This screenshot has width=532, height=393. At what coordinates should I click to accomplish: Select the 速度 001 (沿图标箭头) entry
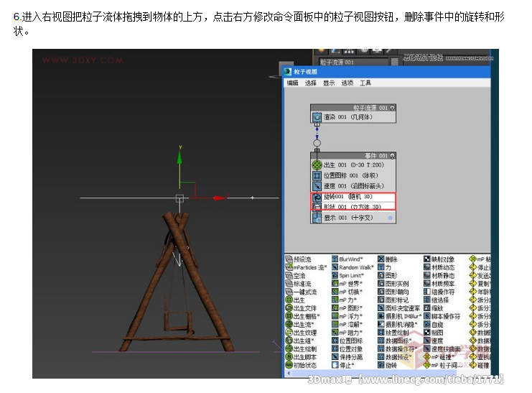click(x=353, y=186)
